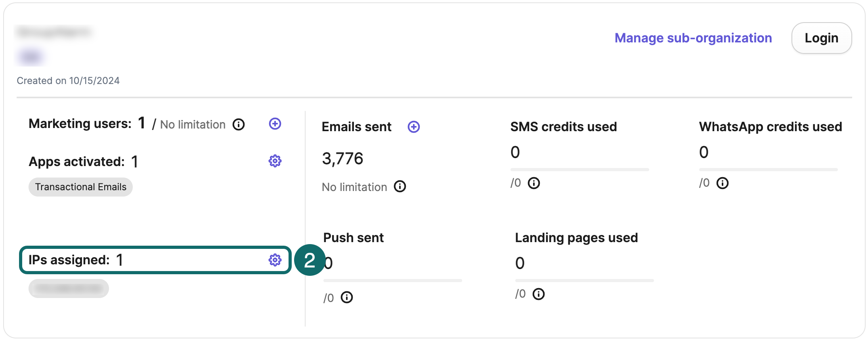Click the SMS credits used progress bar
This screenshot has height=340, width=868.
click(x=579, y=170)
